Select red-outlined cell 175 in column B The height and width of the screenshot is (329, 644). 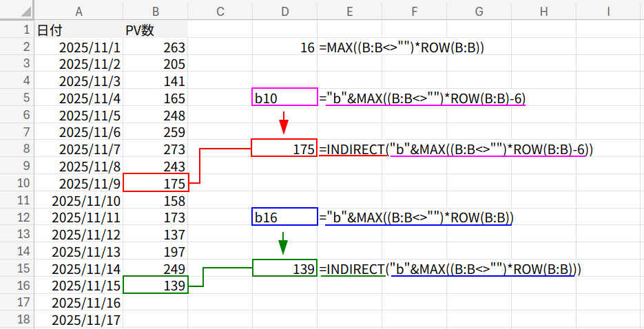pos(156,184)
